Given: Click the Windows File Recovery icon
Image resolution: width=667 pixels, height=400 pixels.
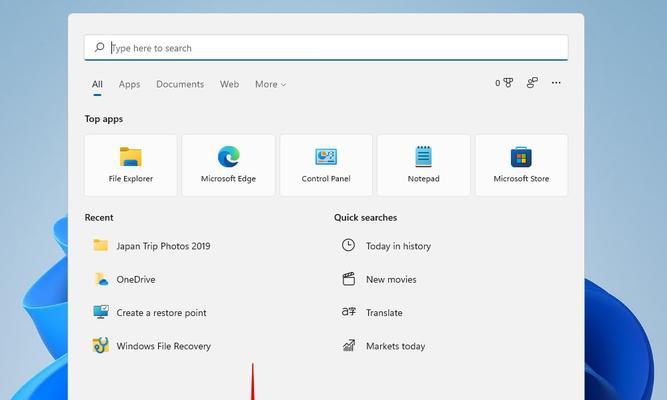Looking at the screenshot, I should (x=101, y=345).
